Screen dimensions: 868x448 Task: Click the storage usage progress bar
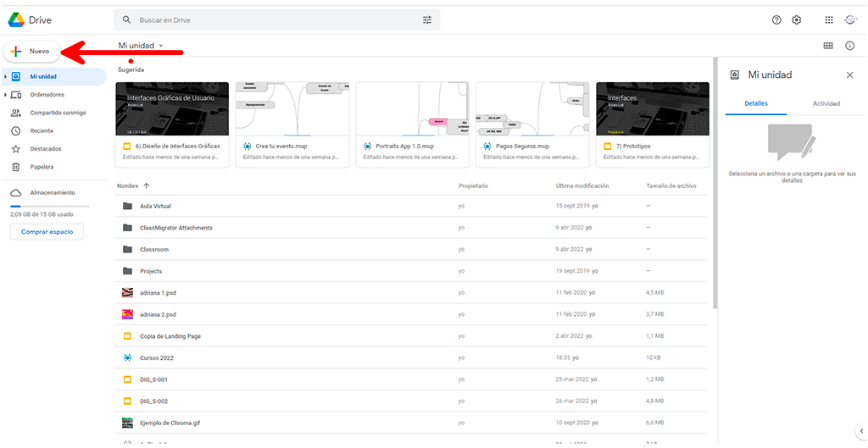coord(50,206)
